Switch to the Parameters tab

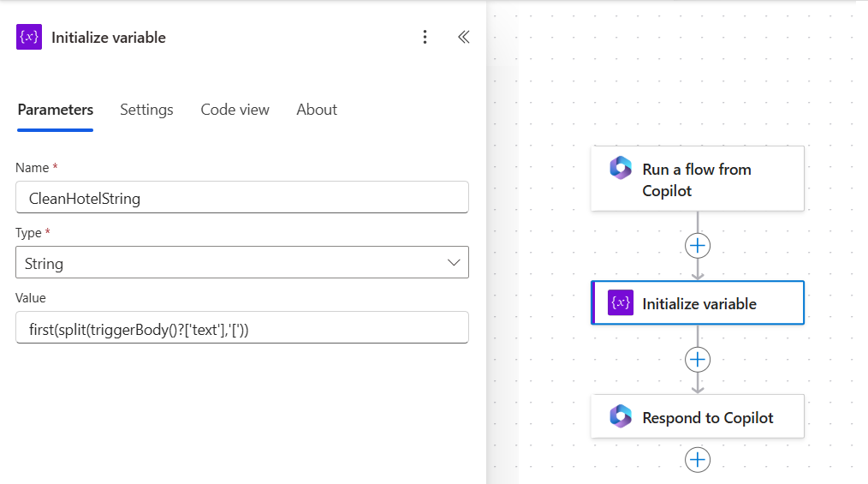(56, 110)
